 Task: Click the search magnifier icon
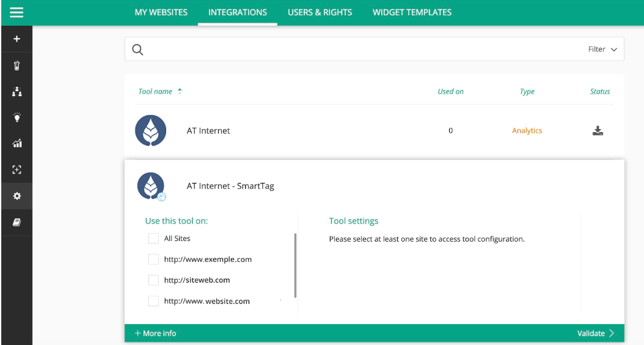pyautogui.click(x=137, y=50)
